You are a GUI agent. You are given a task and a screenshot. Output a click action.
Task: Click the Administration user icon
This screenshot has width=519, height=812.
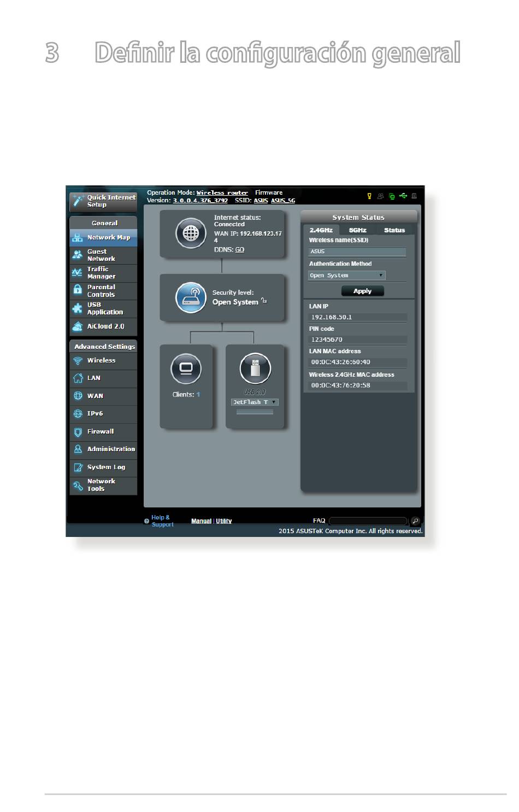pos(78,449)
